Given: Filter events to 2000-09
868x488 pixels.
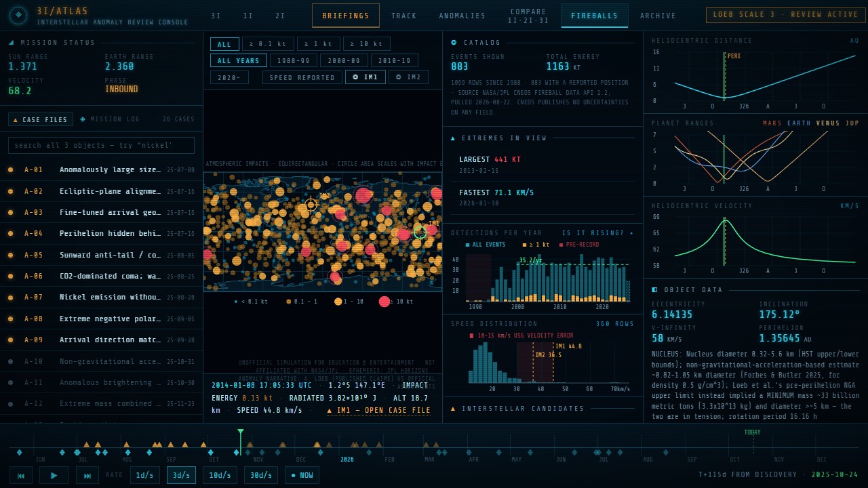Looking at the screenshot, I should (344, 60).
